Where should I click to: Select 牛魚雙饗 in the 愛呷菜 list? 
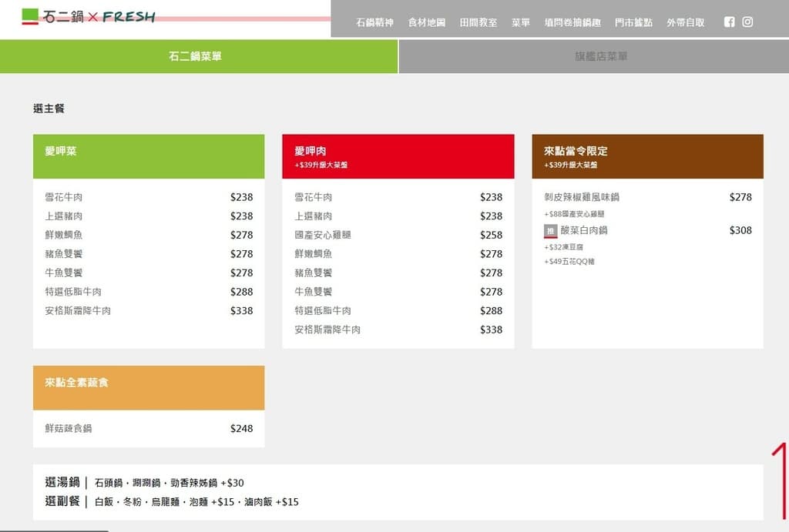coord(64,273)
